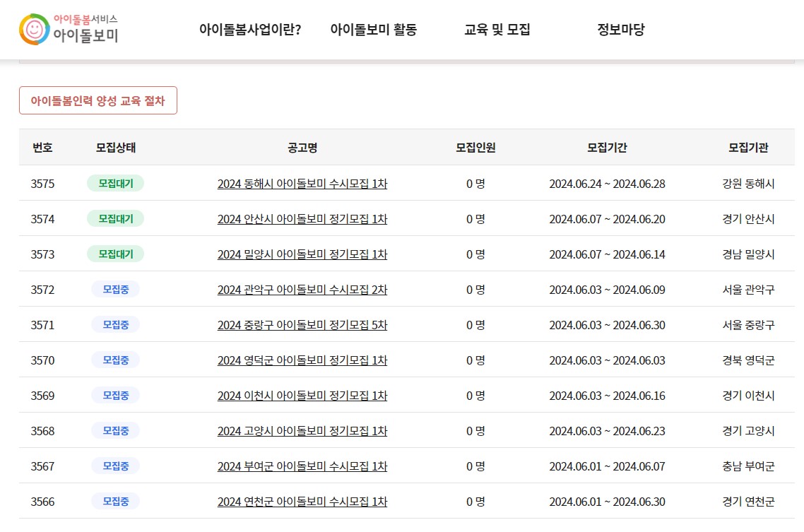Click 모집중 badge in row 3572
The width and height of the screenshot is (804, 532).
(115, 289)
